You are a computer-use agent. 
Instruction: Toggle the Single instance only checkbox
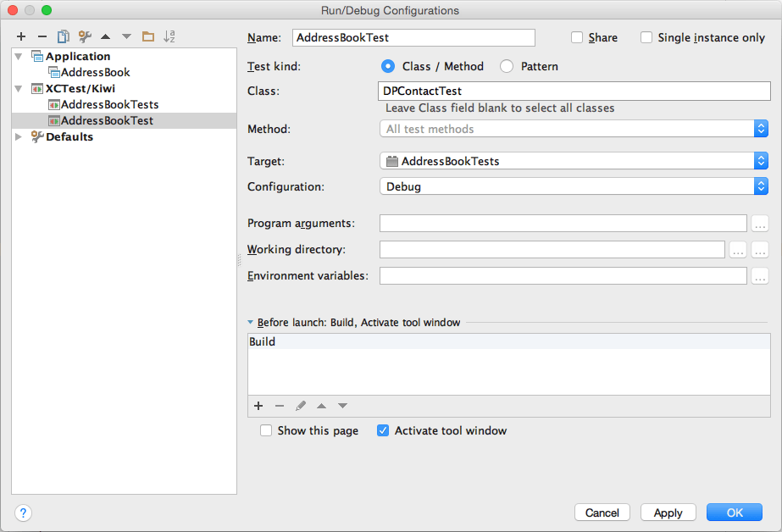(x=646, y=37)
